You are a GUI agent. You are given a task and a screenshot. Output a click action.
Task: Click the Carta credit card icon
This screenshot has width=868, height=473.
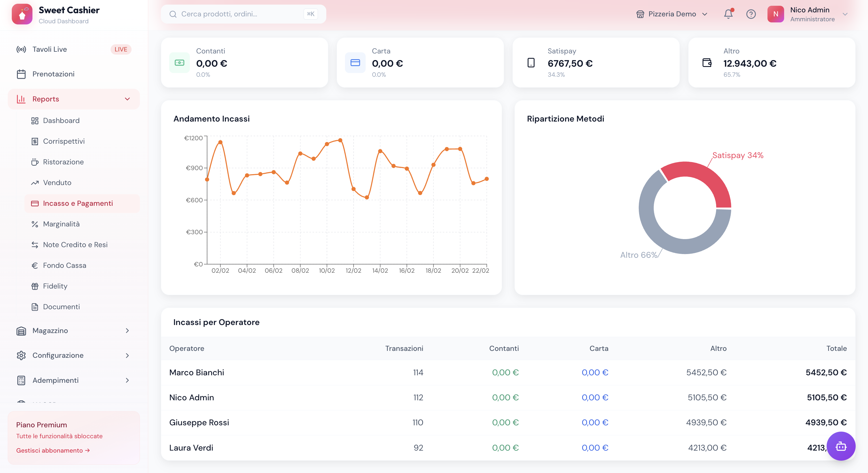click(x=355, y=63)
